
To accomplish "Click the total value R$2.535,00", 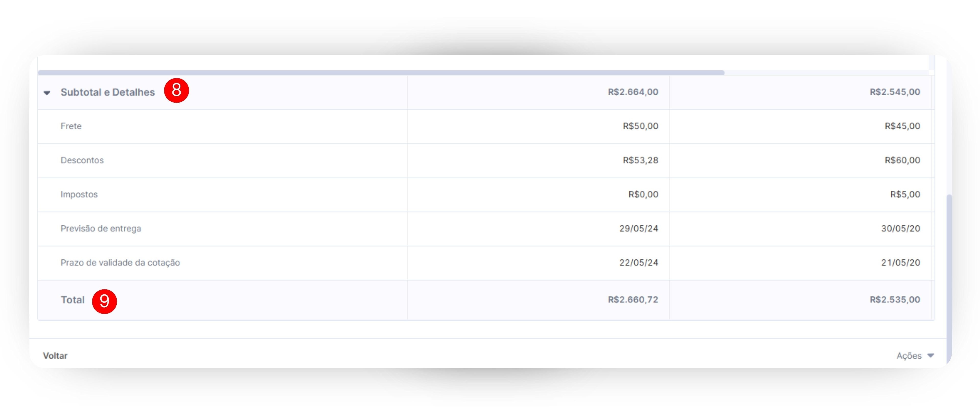I will [x=895, y=300].
